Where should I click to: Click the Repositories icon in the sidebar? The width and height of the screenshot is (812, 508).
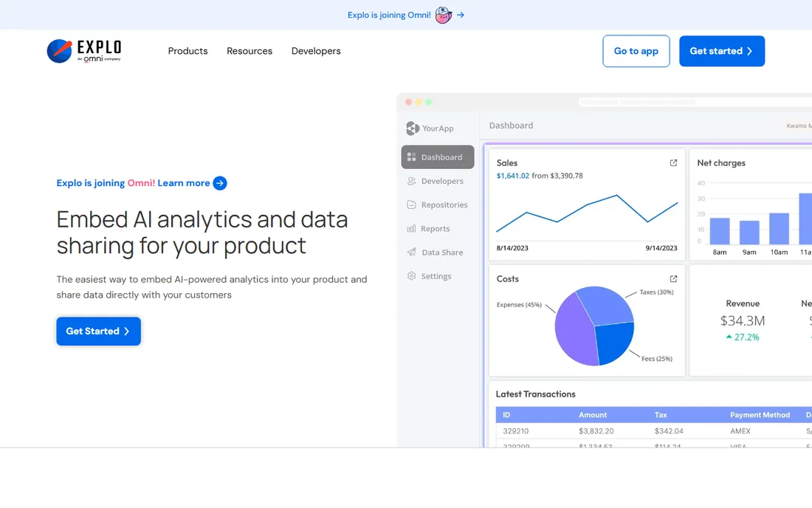pos(412,205)
